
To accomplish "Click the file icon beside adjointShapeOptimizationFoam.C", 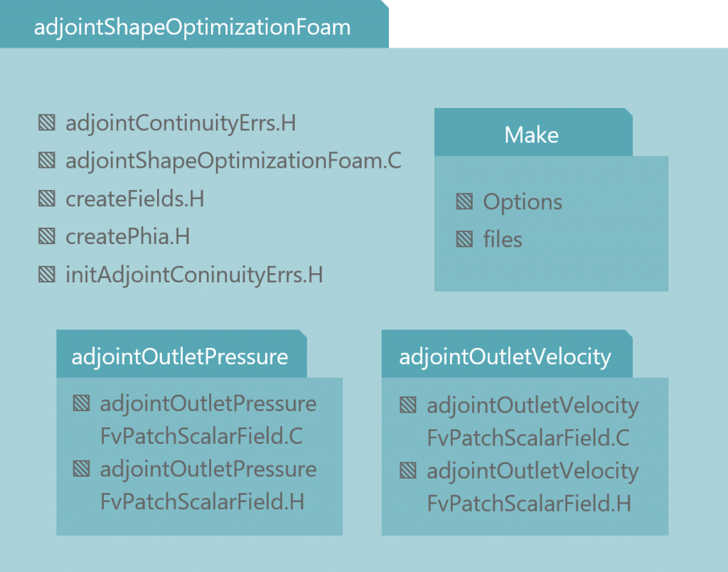I will (x=47, y=161).
